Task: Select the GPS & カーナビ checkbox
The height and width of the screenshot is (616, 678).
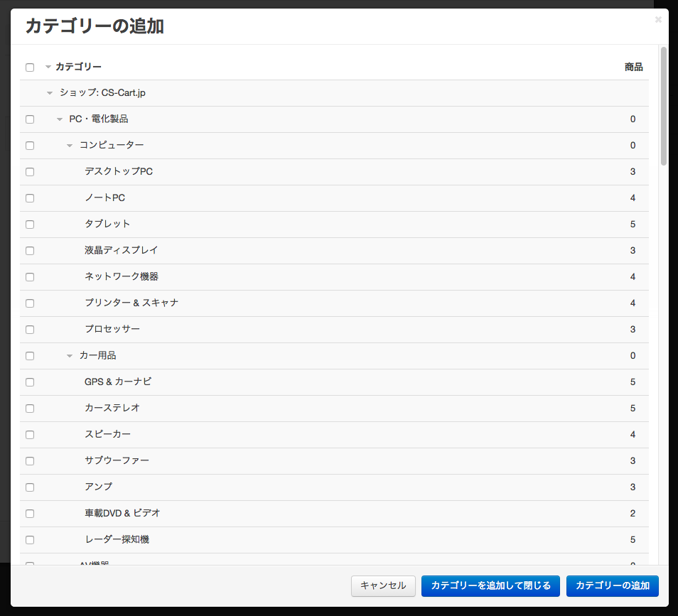Action: tap(30, 382)
